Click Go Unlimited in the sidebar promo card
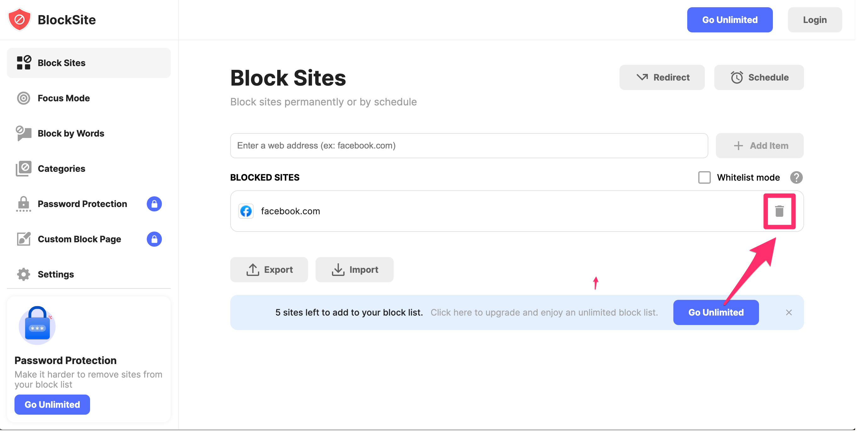Viewport: 868px width, 443px height. [52, 404]
